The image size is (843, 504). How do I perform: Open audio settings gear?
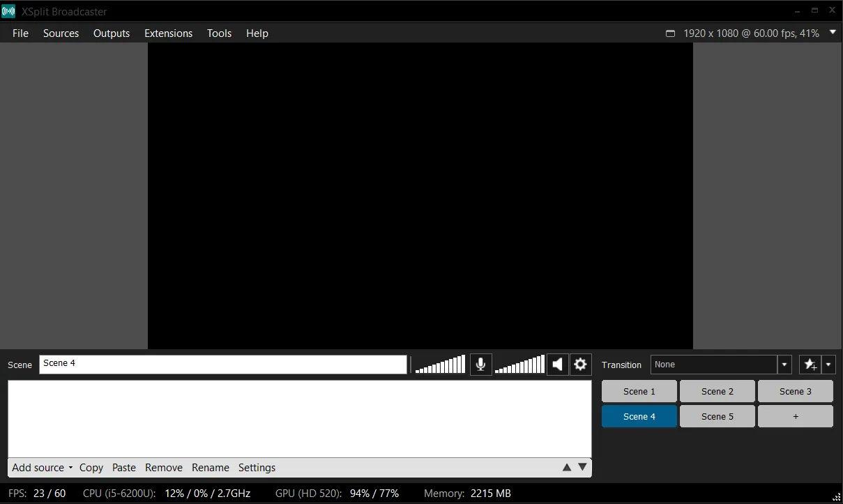click(580, 364)
